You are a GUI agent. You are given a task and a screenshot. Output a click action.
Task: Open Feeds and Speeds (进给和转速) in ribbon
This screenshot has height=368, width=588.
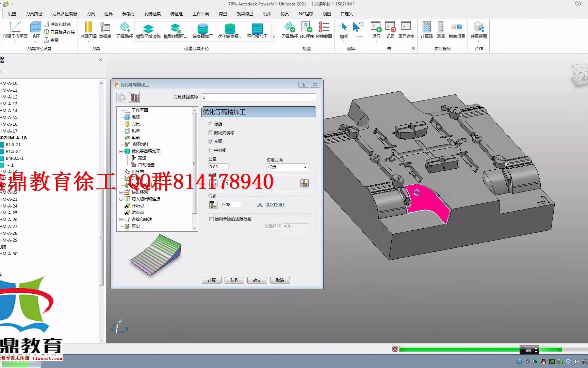(x=57, y=24)
